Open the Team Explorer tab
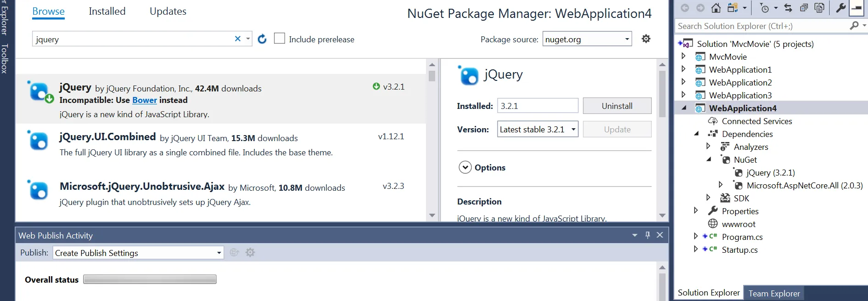The width and height of the screenshot is (868, 301). 774,293
